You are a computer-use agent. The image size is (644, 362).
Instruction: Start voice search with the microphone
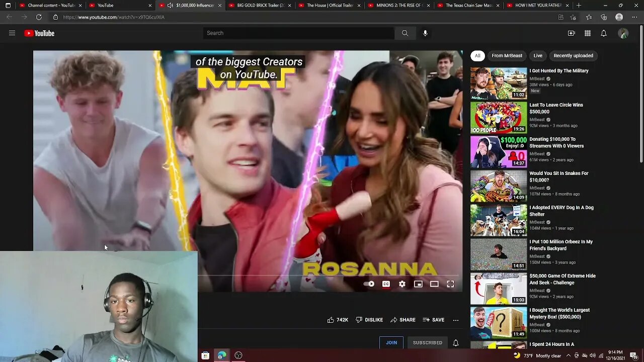coord(425,33)
